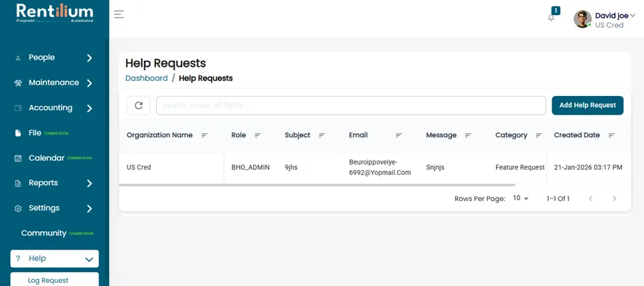Expand the People menu chevron
The width and height of the screenshot is (644, 286).
pos(90,58)
